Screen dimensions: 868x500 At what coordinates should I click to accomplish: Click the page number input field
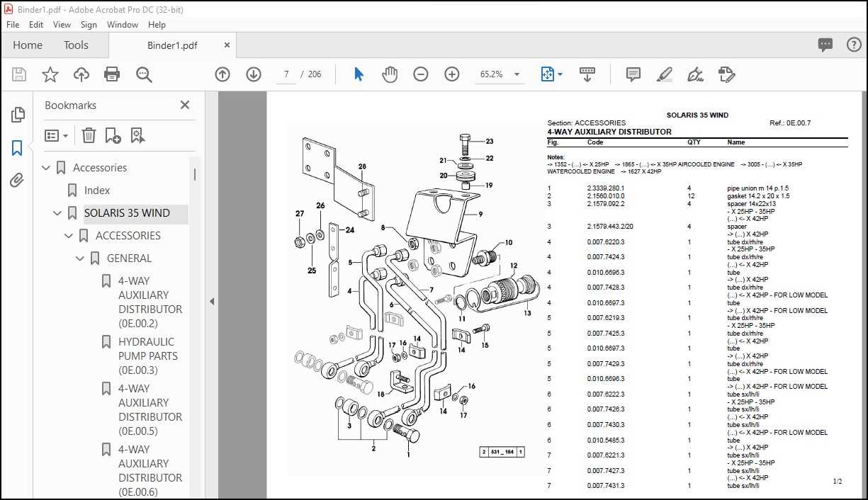tap(286, 74)
